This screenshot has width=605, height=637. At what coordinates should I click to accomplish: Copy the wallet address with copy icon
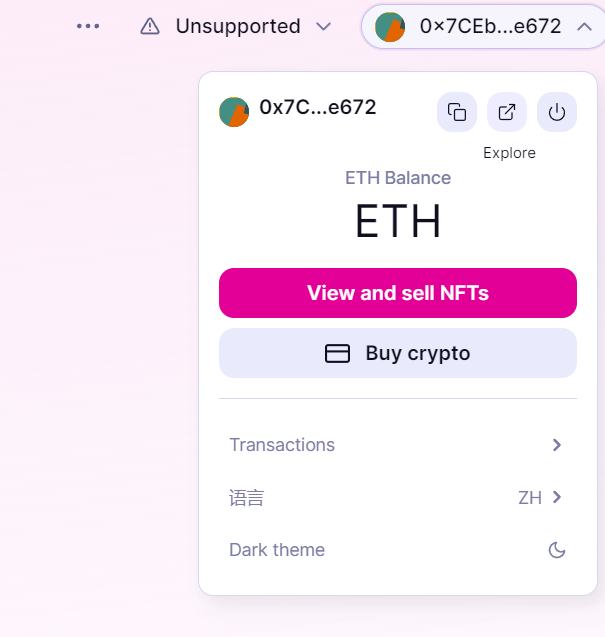[457, 112]
